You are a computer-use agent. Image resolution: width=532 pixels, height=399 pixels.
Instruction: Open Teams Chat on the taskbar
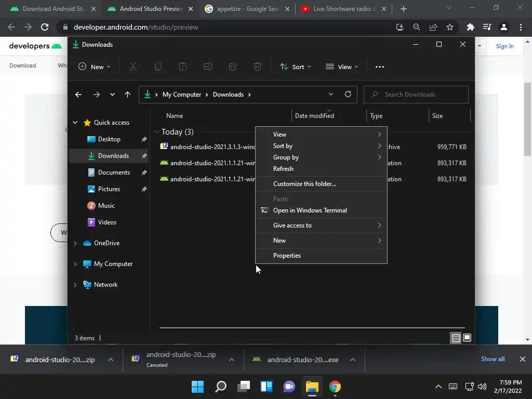289,387
